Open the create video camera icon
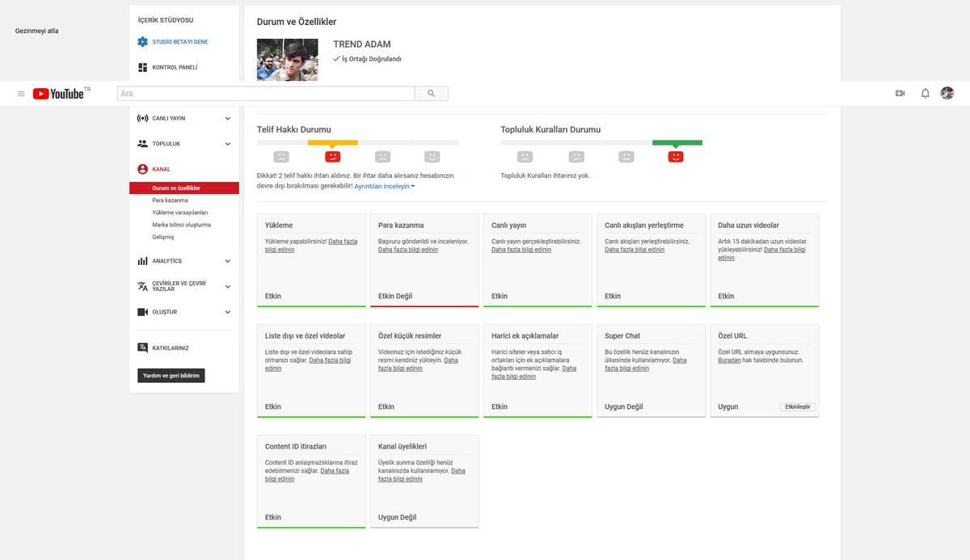 point(900,94)
